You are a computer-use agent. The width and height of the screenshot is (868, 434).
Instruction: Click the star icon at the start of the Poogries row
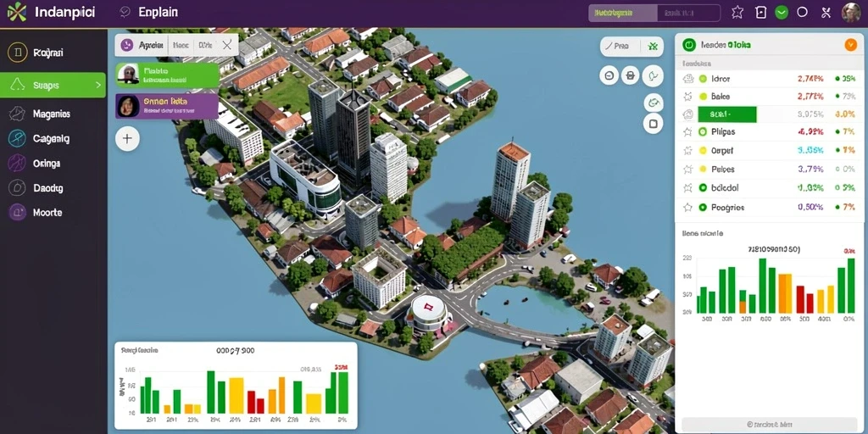coord(688,208)
